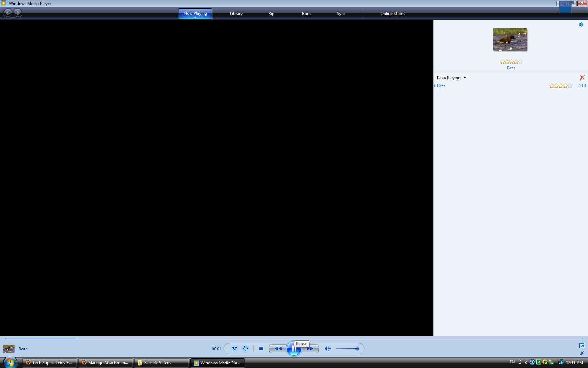
Task: Open the Online Stores tab
Action: 393,14
